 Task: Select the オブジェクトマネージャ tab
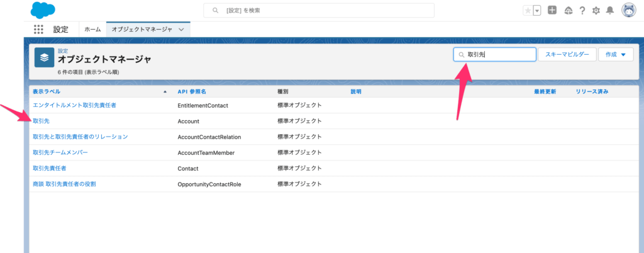142,30
